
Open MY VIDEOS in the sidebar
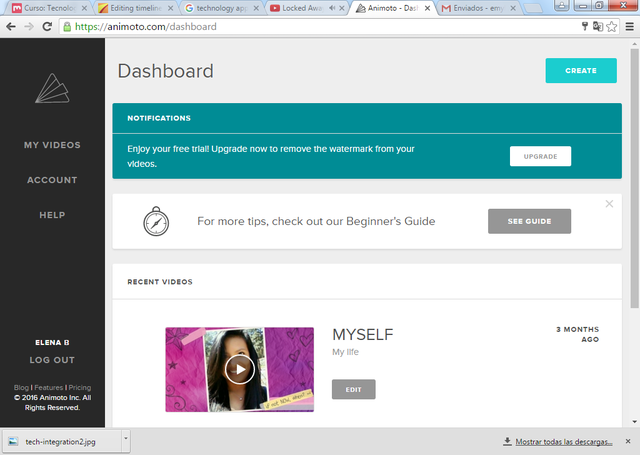(x=52, y=145)
